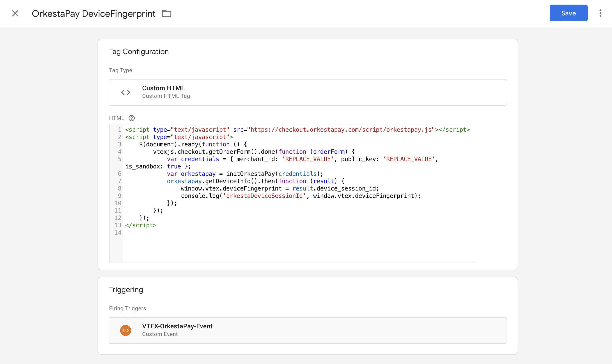Click line 1 script src URL
The width and height of the screenshot is (612, 364).
point(341,130)
